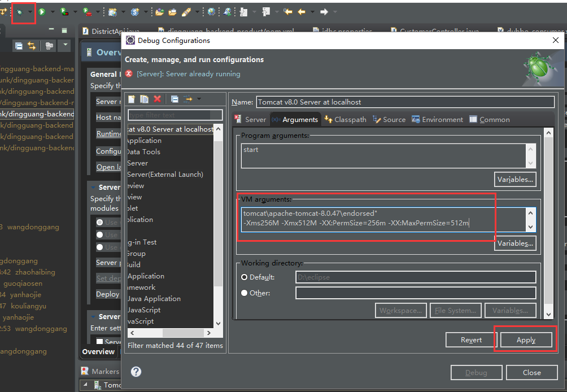Open the New Servlet dropdown arrow
The height and width of the screenshot is (392, 567).
pyautogui.click(x=146, y=12)
